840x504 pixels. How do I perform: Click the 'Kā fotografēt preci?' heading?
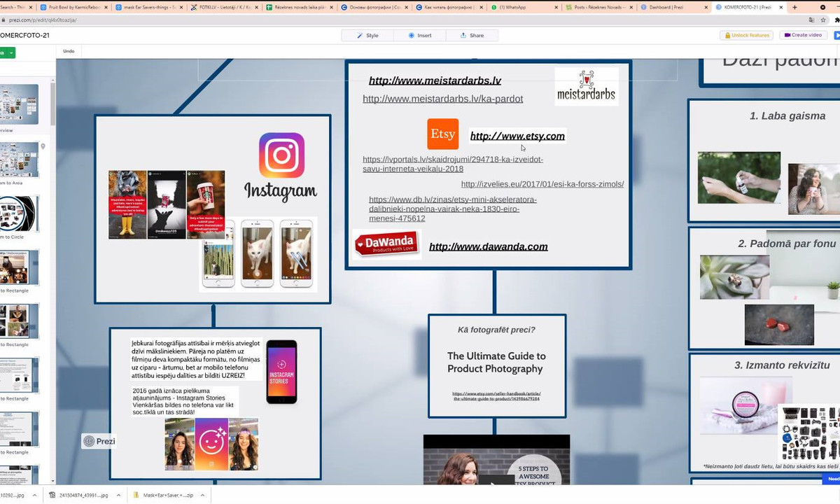[x=496, y=330]
